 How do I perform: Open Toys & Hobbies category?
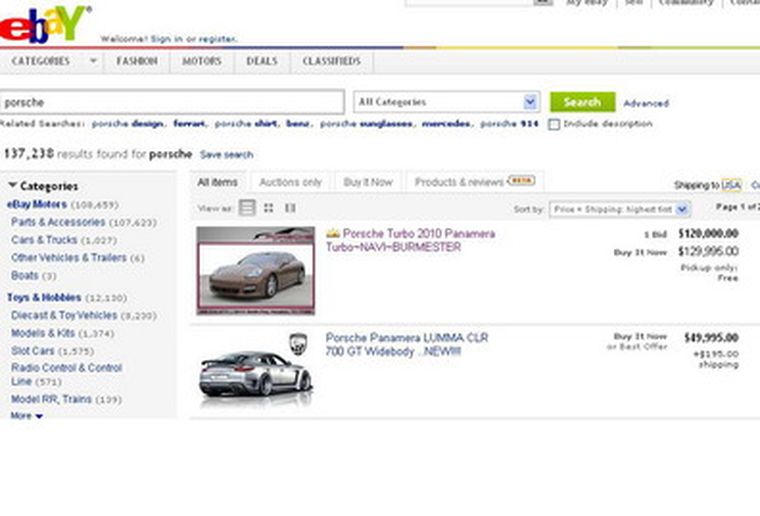point(44,297)
